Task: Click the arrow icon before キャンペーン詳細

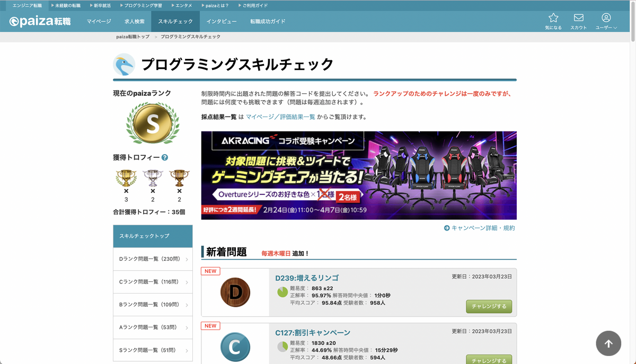Action: 447,228
